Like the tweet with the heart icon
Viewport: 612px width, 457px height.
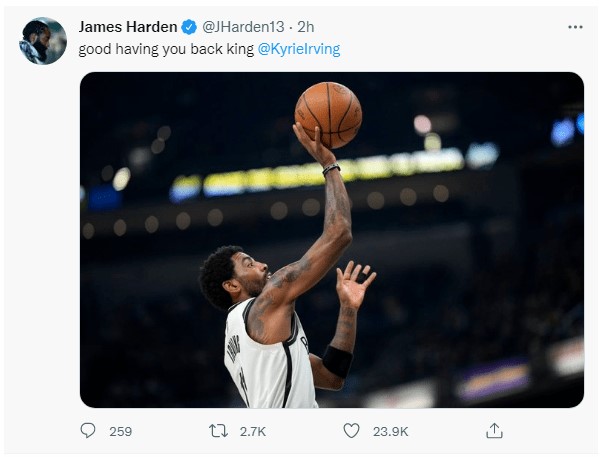click(351, 431)
